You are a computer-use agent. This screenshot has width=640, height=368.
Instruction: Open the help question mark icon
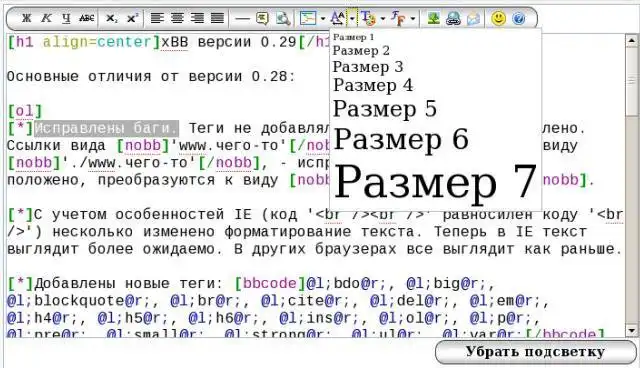518,18
